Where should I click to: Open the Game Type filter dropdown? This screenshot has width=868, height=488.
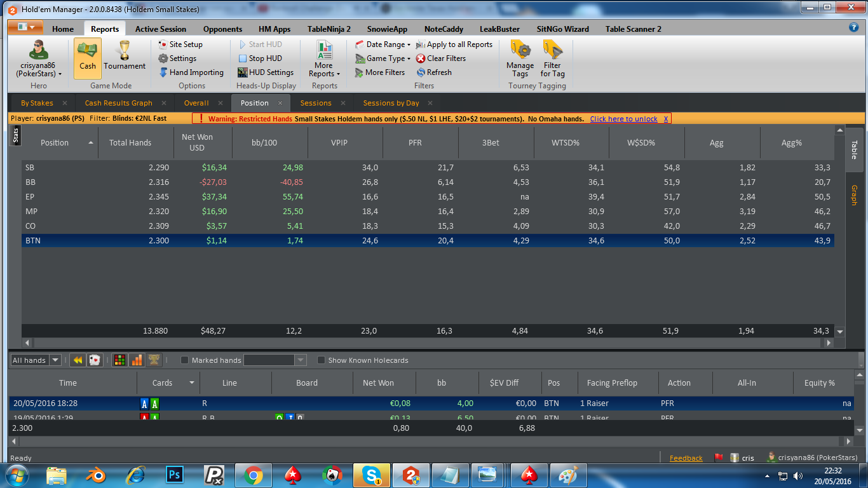[383, 58]
